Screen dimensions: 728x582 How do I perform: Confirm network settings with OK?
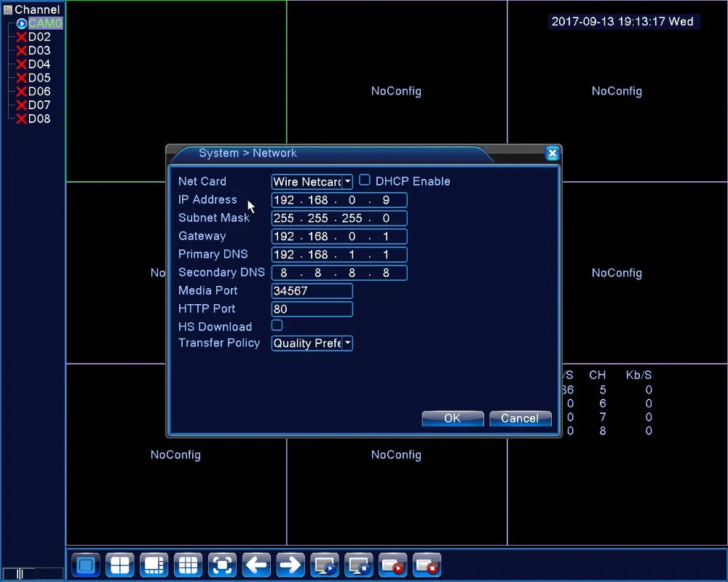click(453, 418)
